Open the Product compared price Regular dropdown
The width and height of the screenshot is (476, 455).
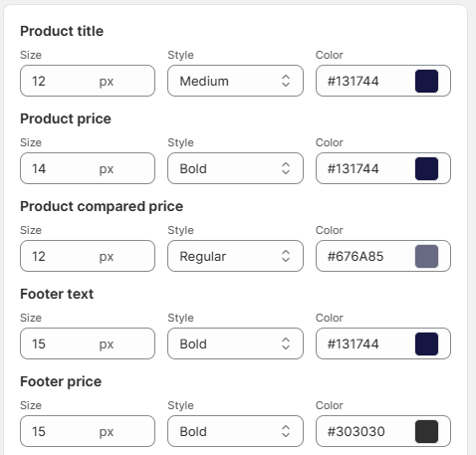pos(235,256)
